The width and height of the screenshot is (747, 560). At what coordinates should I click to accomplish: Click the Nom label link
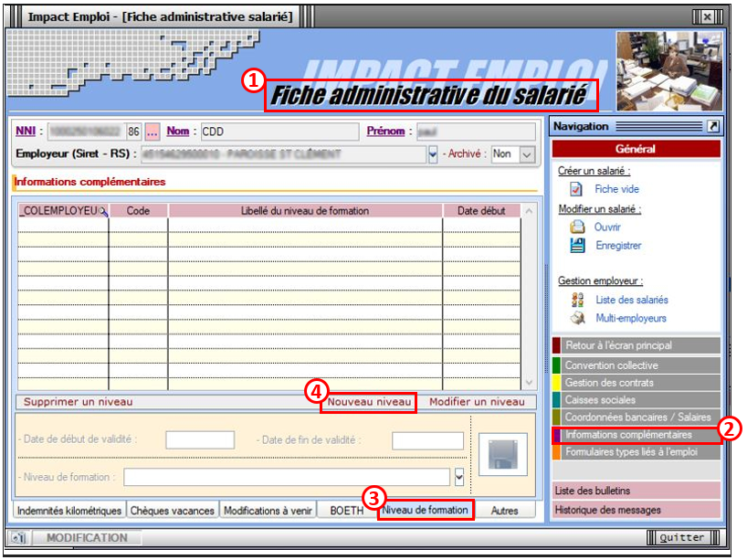[178, 131]
